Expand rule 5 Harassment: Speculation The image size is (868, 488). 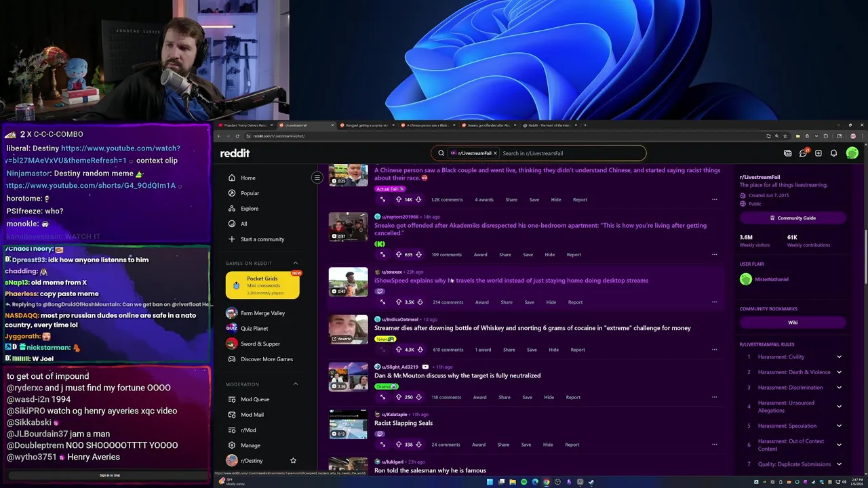pyautogui.click(x=839, y=426)
